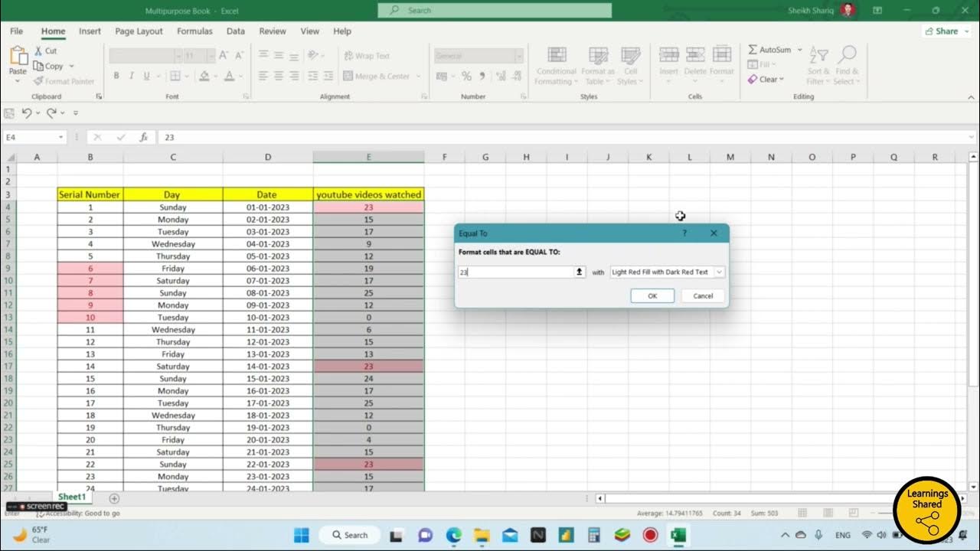This screenshot has width=980, height=551.
Task: Click Increase Font Size icon
Action: [224, 55]
